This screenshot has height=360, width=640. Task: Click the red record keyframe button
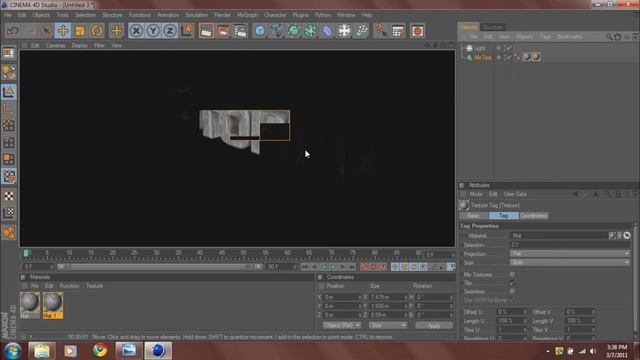(x=363, y=267)
